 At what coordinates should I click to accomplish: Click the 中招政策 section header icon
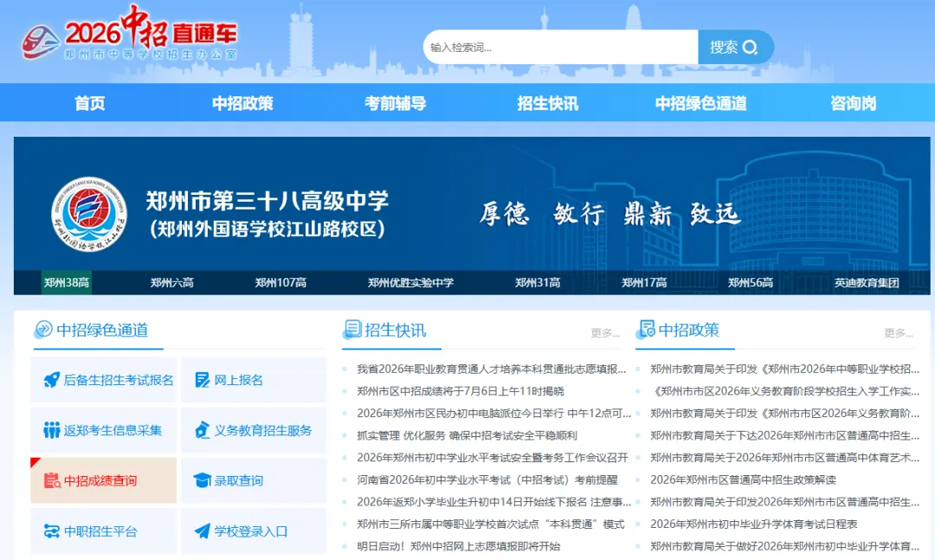(x=646, y=329)
